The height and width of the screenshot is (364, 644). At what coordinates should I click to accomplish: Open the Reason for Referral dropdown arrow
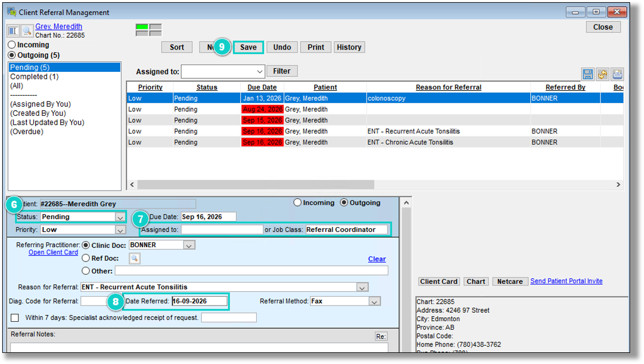362,287
